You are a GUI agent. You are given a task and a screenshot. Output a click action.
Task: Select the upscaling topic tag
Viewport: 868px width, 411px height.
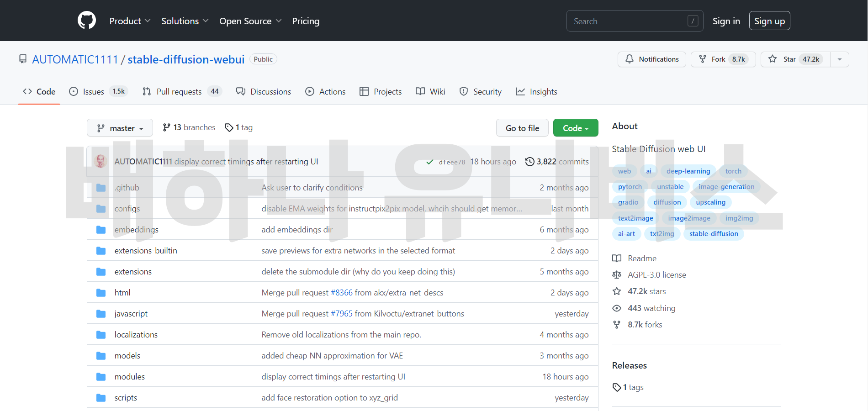[710, 202]
